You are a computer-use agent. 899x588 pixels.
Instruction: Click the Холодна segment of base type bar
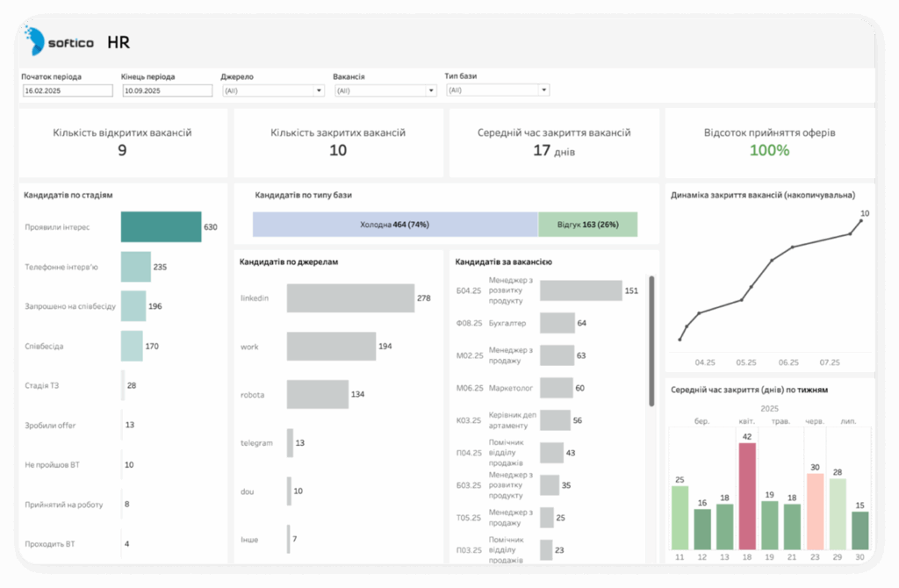(395, 225)
